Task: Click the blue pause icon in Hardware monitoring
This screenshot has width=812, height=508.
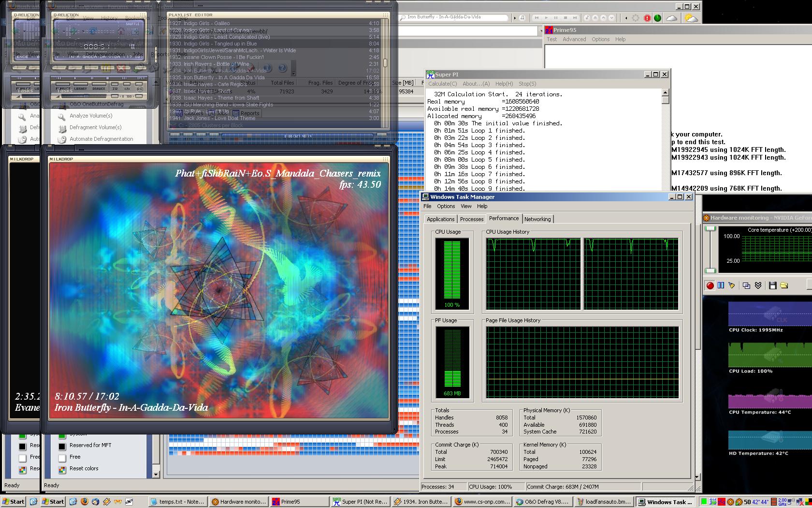Action: (x=721, y=285)
